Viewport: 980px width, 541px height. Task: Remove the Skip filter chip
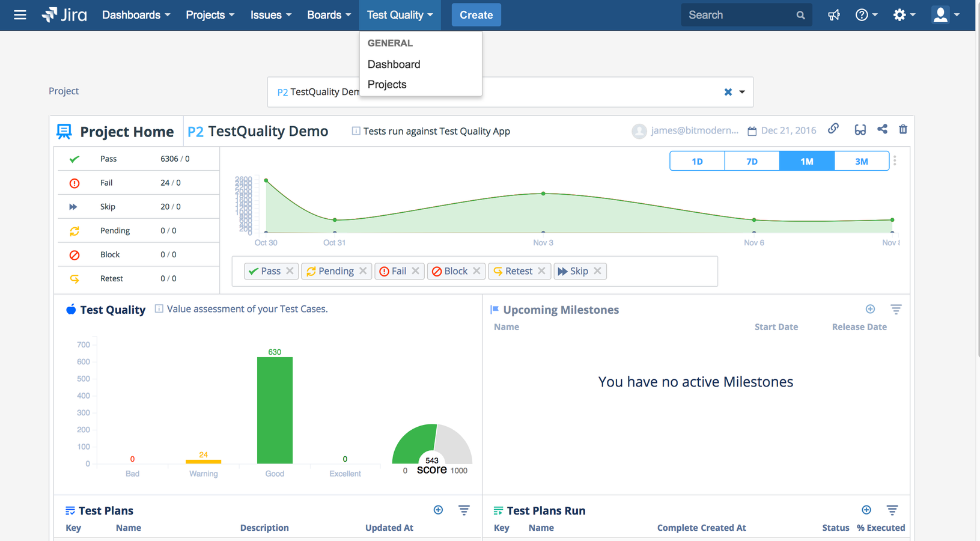tap(597, 271)
